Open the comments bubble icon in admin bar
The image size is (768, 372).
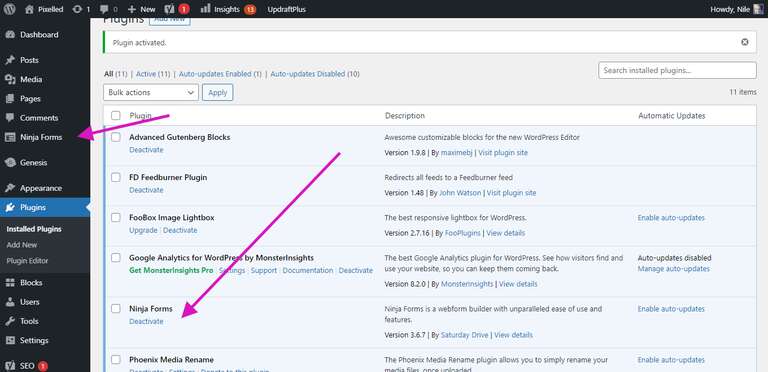[x=104, y=9]
